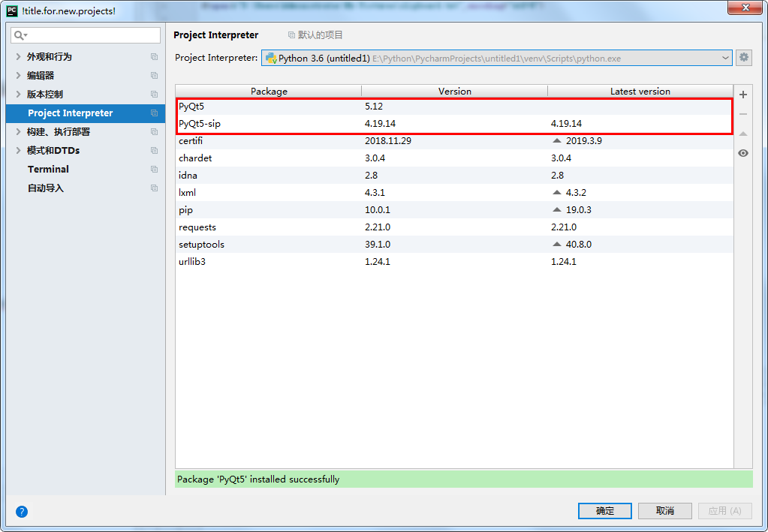Click the PyCharm logo in title bar

click(11, 11)
